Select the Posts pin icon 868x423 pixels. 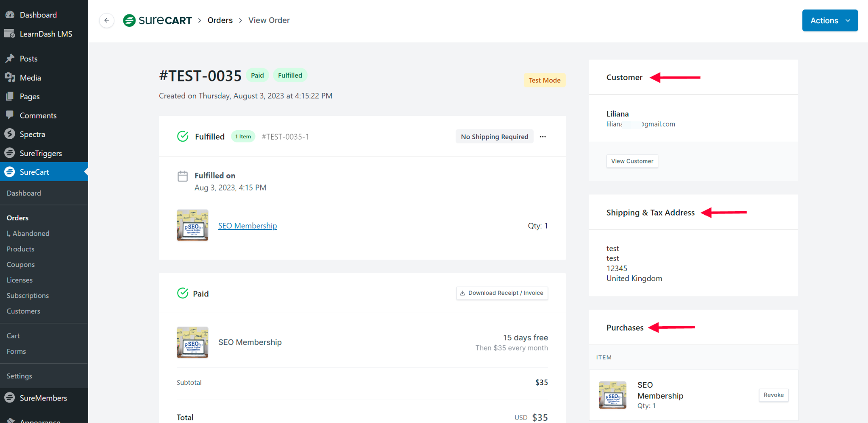pos(10,58)
